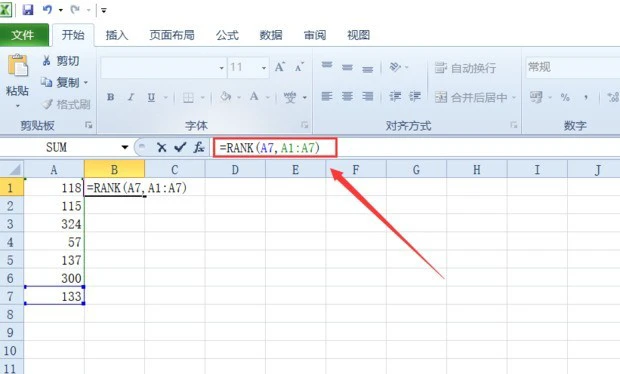This screenshot has height=374, width=620.
Task: Open the Undo history dropdown arrow
Action: point(60,10)
